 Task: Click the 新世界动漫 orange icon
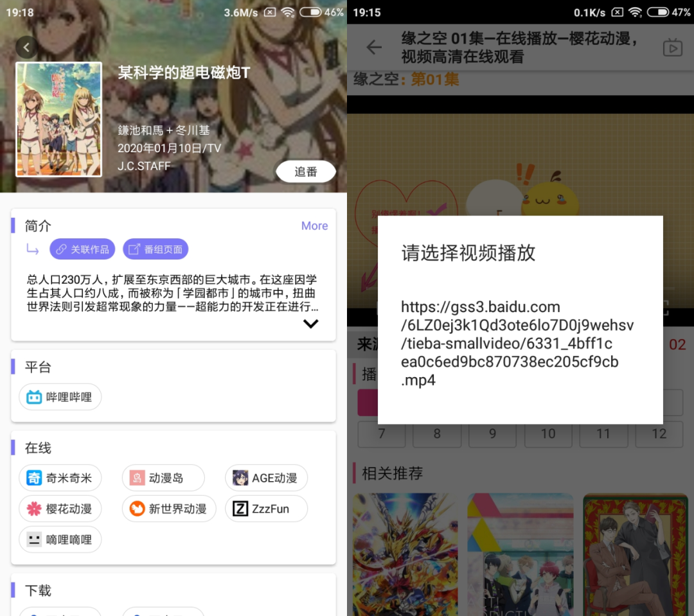(x=138, y=509)
